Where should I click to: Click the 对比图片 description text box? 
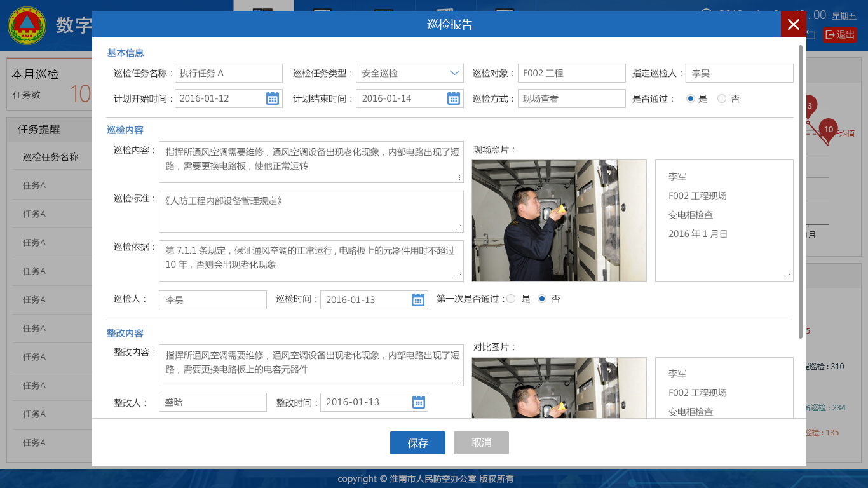724,388
